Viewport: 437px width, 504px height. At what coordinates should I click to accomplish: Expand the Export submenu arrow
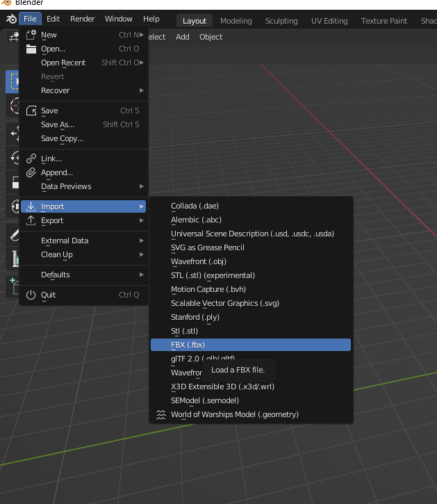coord(142,220)
